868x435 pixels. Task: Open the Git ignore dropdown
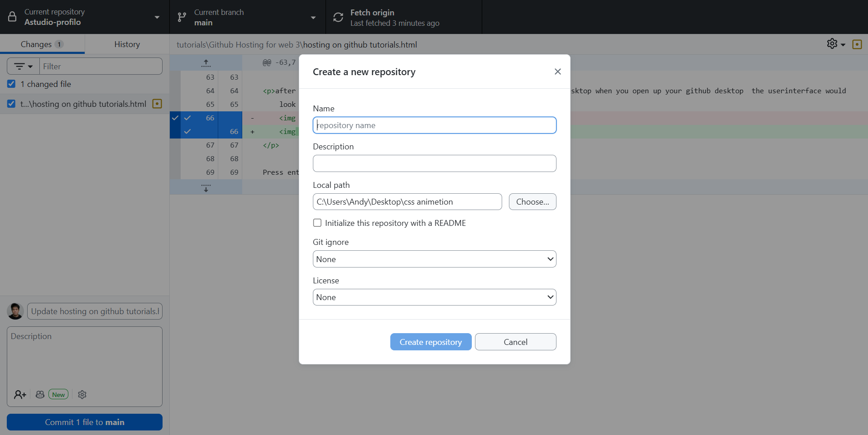[x=434, y=259]
